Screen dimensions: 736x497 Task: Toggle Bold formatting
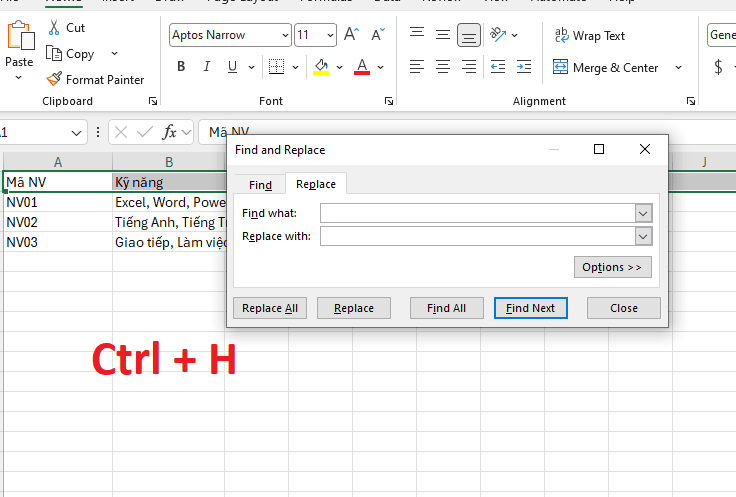pyautogui.click(x=181, y=67)
